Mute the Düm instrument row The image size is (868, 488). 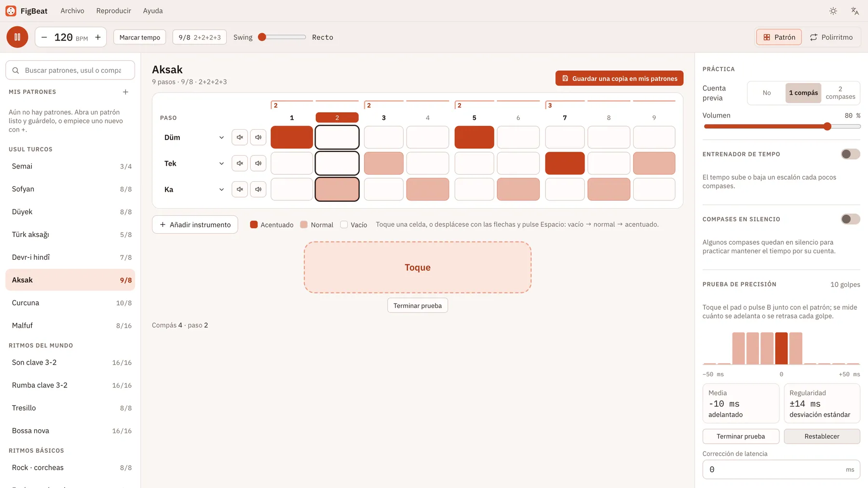tap(240, 137)
